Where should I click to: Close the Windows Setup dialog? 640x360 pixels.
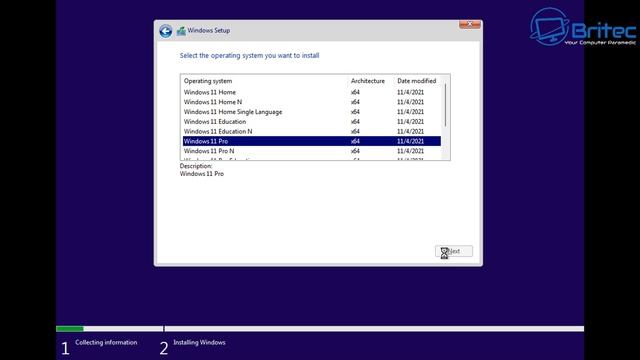point(470,24)
